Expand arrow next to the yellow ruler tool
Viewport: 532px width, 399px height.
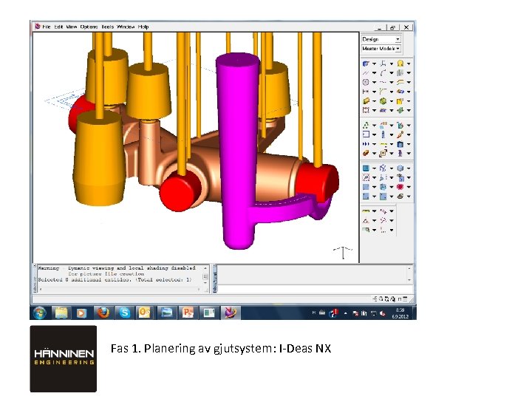374,211
